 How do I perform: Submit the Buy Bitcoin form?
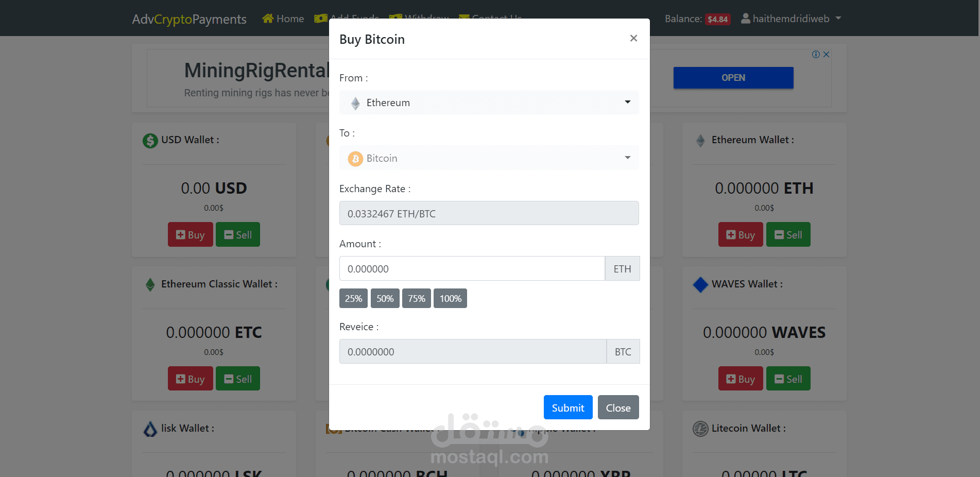tap(568, 407)
